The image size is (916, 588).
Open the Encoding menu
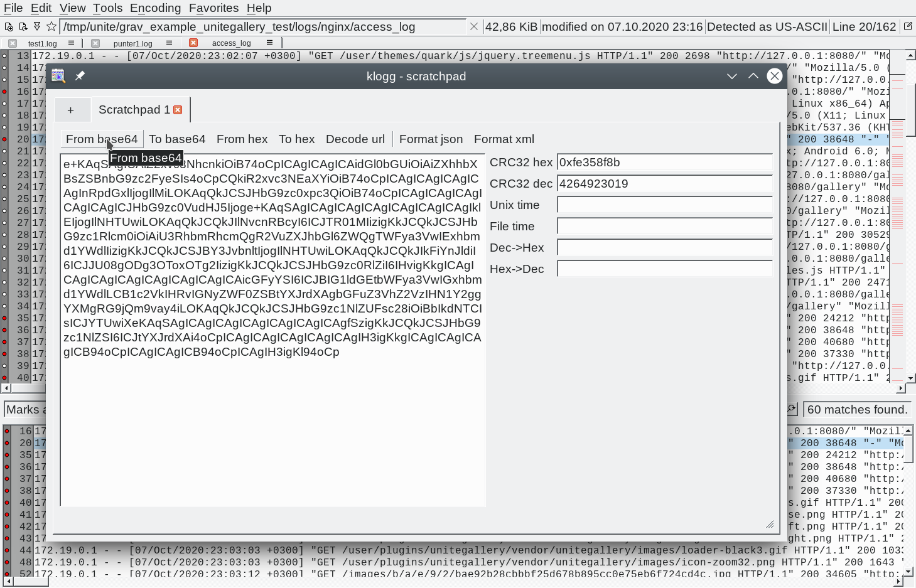click(155, 8)
